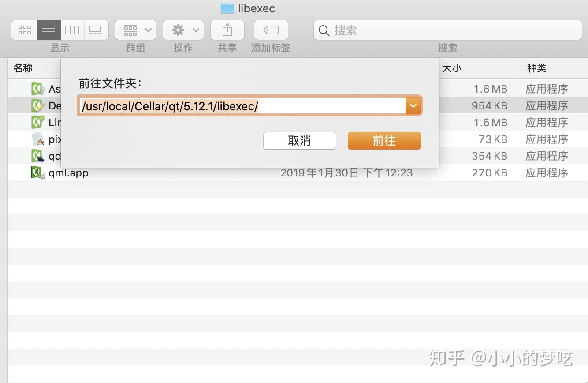The image size is (588, 383).
Task: Click the 取消 button
Action: [299, 141]
